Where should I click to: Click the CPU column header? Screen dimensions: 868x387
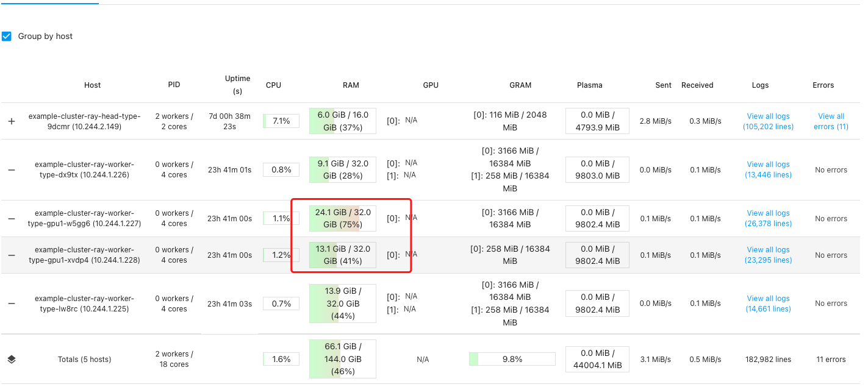[274, 85]
